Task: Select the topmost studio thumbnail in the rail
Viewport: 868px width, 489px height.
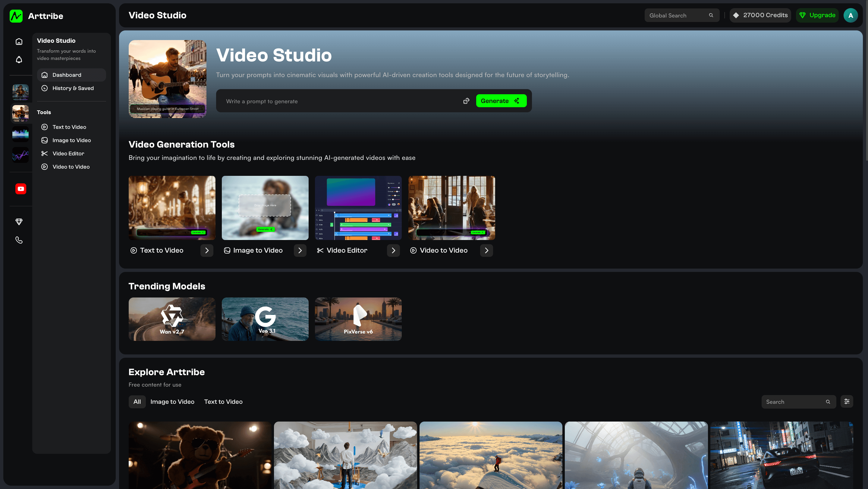Action: pyautogui.click(x=20, y=92)
